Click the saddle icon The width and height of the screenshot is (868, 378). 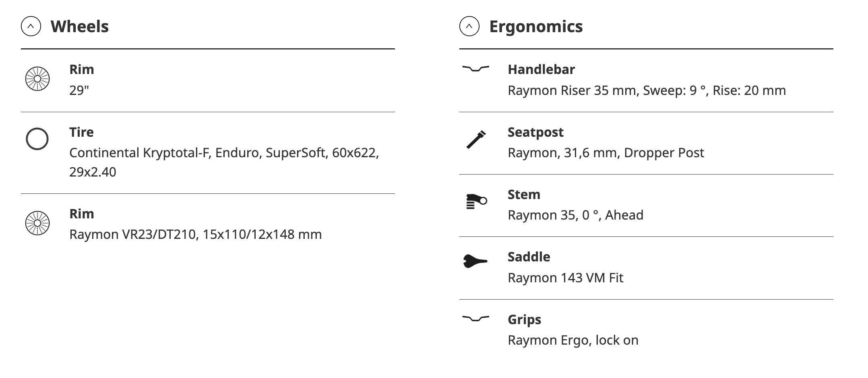tap(475, 261)
